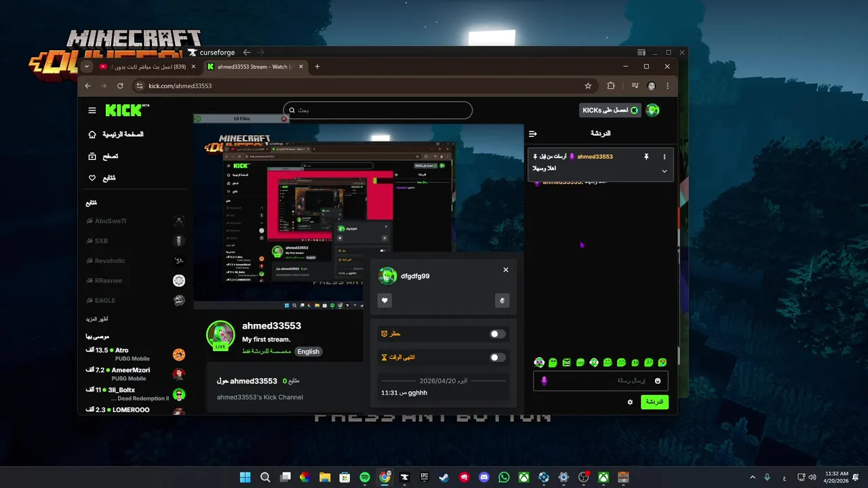This screenshot has height=488, width=868.
Task: Open the Browse sidebar item
Action: (x=103, y=156)
